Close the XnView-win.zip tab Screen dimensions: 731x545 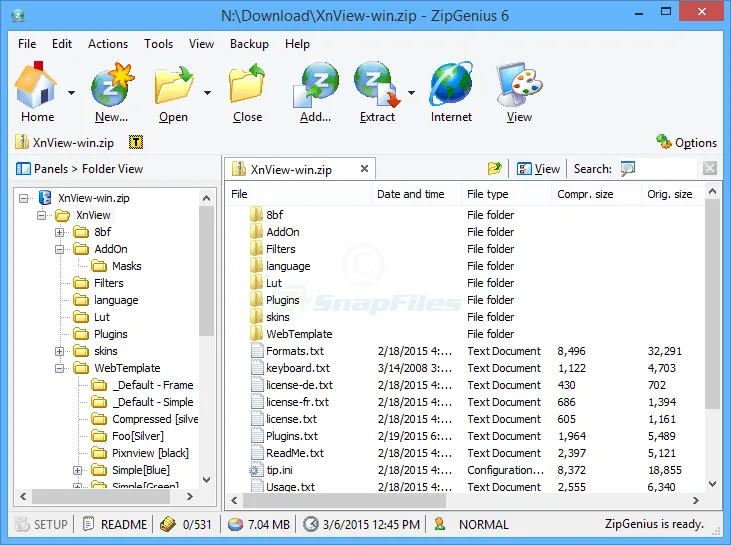coord(365,168)
